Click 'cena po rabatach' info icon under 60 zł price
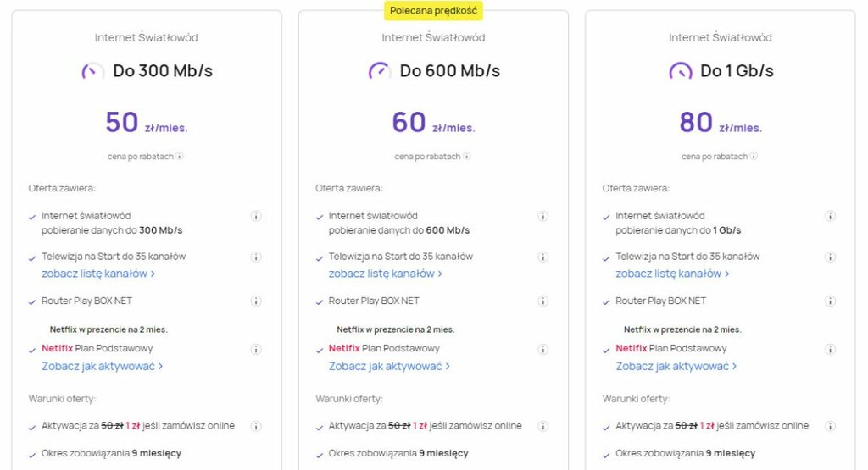The image size is (868, 470). 467,156
